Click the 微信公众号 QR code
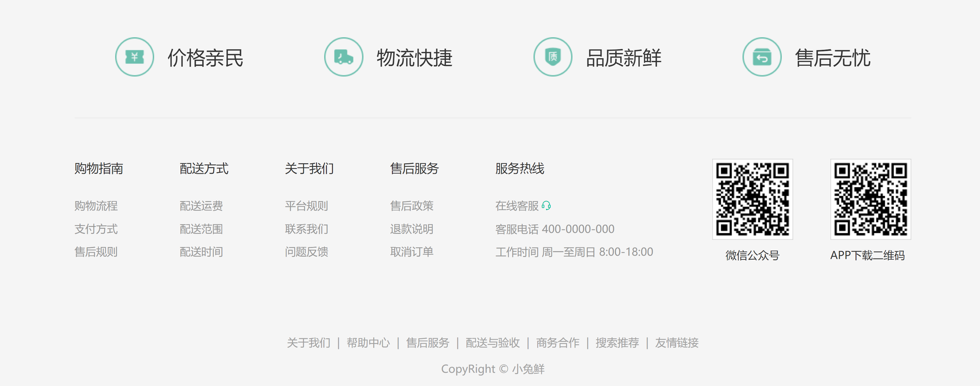Viewport: 980px width, 386px height. pos(752,199)
